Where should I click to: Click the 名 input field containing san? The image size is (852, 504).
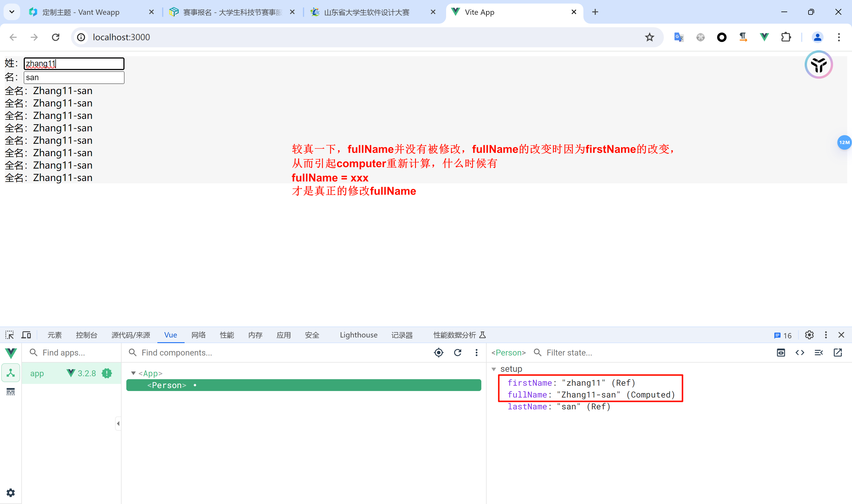(x=74, y=77)
